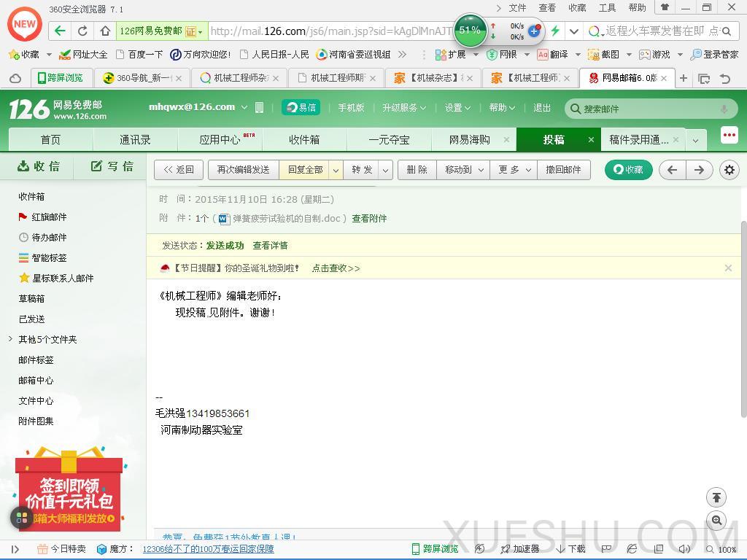This screenshot has width=747, height=560.
Task: Expand the 转发 dropdown arrow
Action: (386, 170)
